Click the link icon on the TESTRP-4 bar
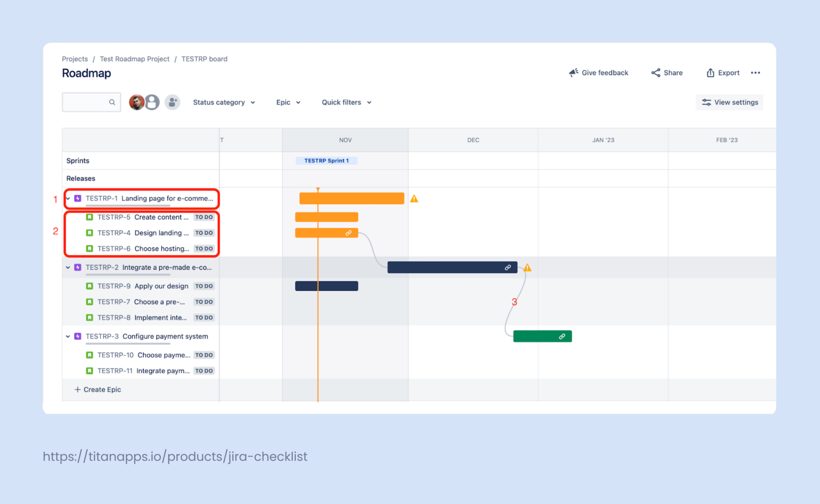This screenshot has width=820, height=504. (348, 232)
